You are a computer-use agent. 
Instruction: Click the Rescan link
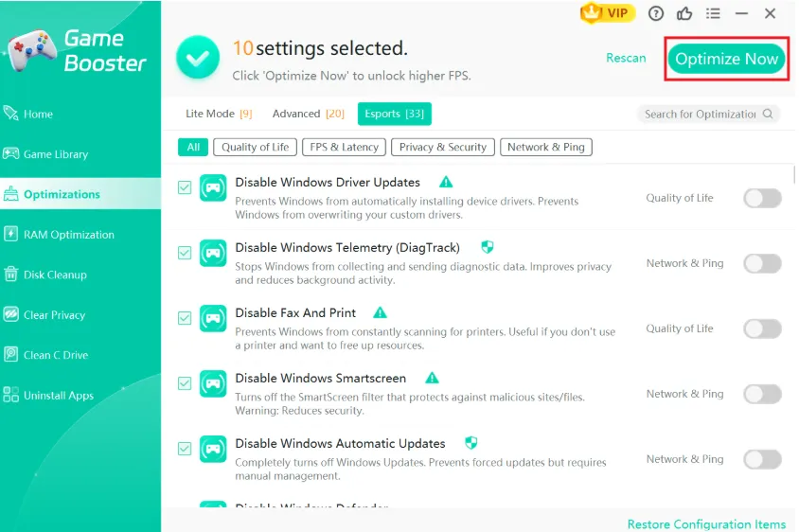[x=626, y=58]
